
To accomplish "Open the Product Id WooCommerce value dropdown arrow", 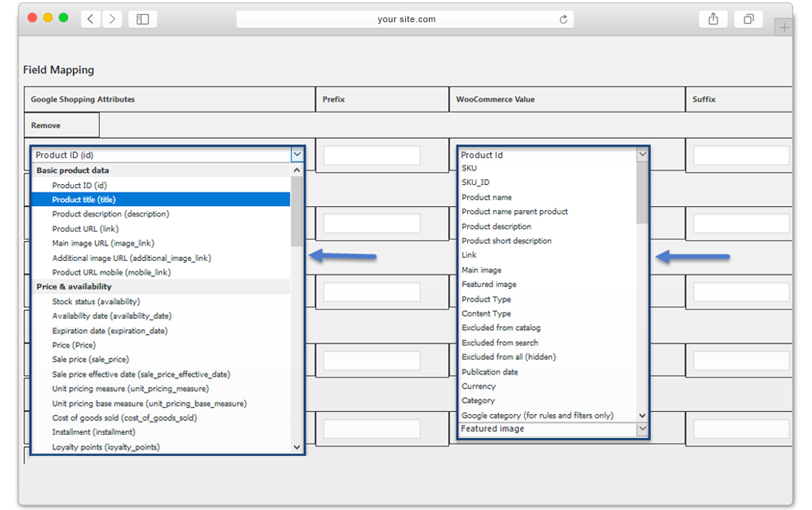I will click(642, 155).
